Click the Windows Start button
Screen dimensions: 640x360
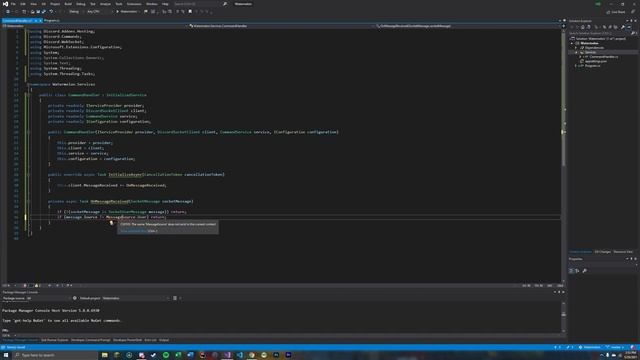pos(6,355)
